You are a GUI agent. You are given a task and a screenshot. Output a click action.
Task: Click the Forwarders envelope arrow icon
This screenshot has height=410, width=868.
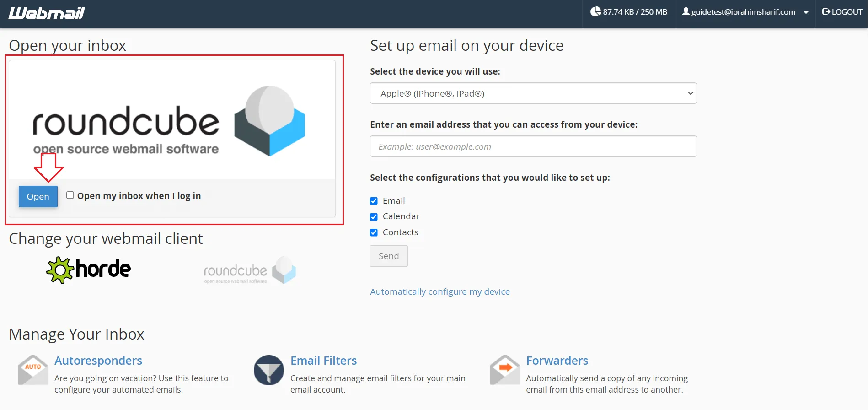coord(505,370)
